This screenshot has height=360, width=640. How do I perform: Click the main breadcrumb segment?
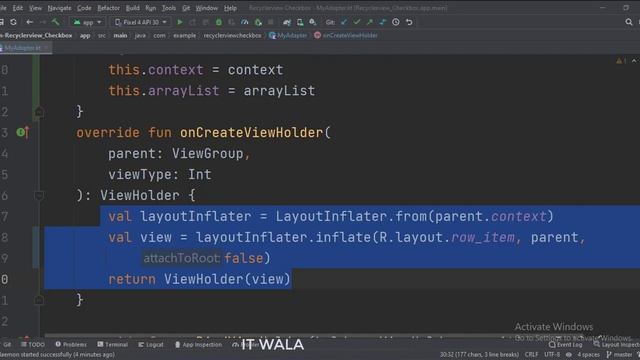click(120, 36)
